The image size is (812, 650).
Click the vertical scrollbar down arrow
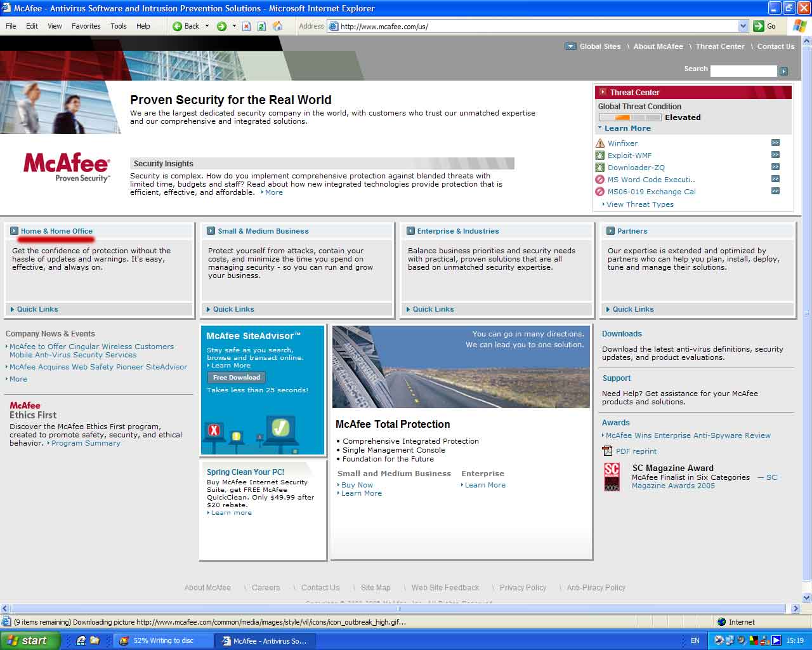(x=807, y=598)
